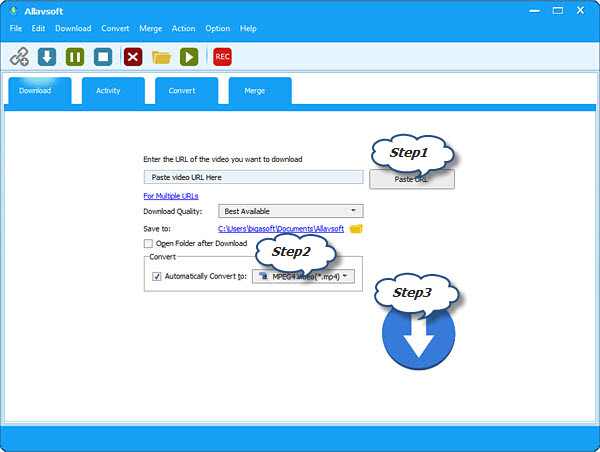
Task: Click the Paste video URL Here field
Action: pos(253,177)
